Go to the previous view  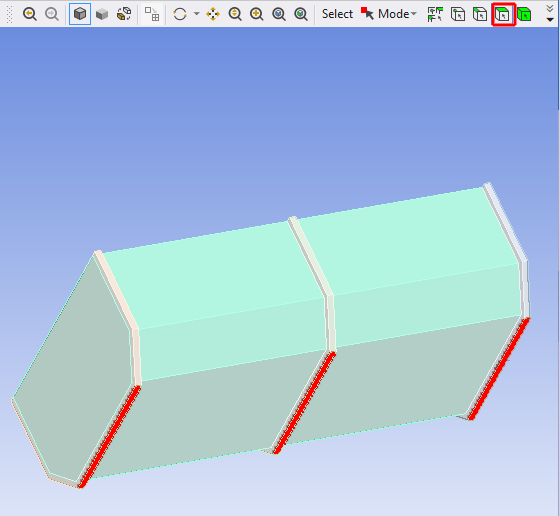tap(30, 14)
